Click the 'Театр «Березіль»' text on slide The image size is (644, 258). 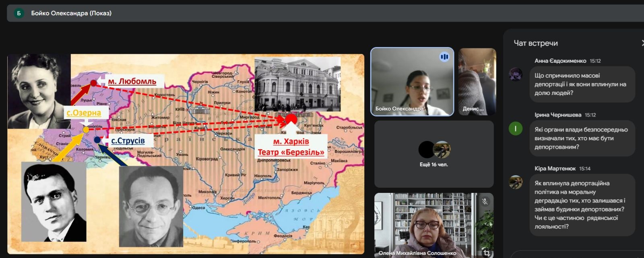[291, 152]
